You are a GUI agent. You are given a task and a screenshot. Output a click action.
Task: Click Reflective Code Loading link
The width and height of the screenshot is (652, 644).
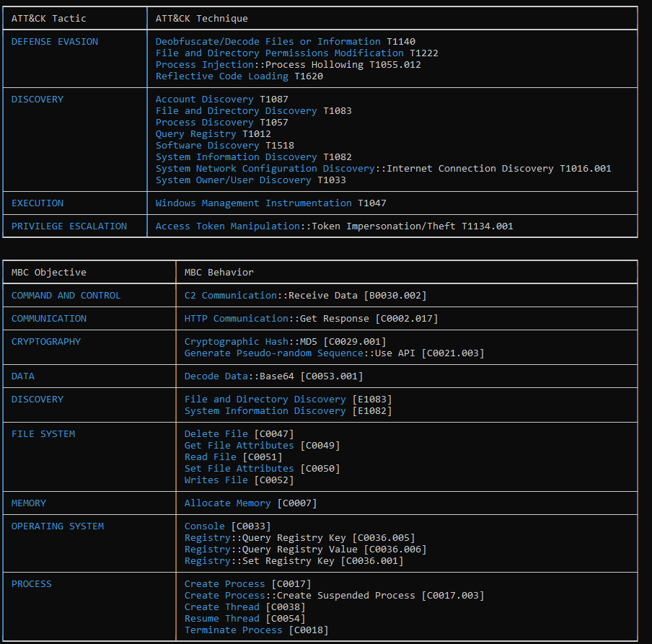point(221,76)
